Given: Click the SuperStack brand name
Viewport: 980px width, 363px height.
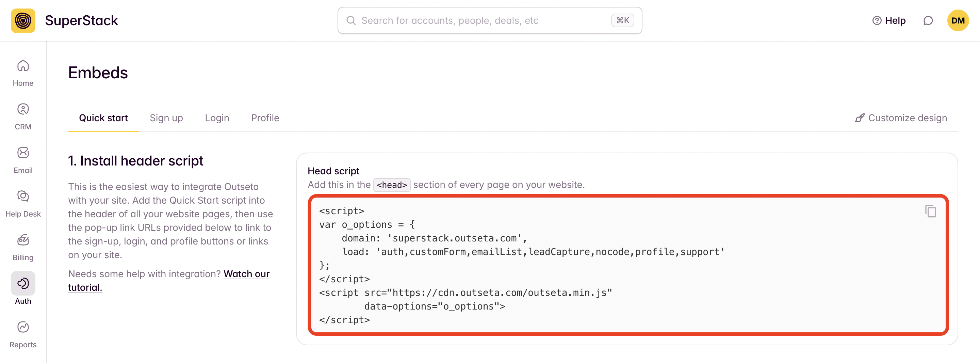Looking at the screenshot, I should tap(81, 20).
